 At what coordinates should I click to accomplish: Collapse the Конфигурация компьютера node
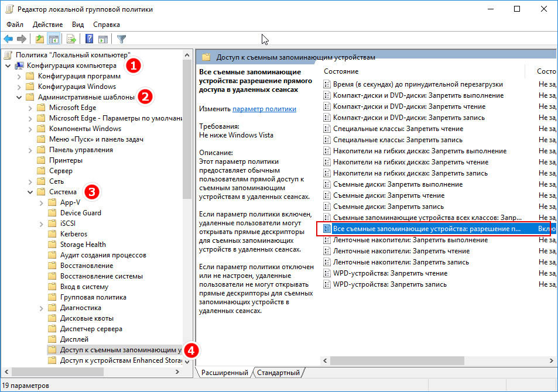point(8,66)
